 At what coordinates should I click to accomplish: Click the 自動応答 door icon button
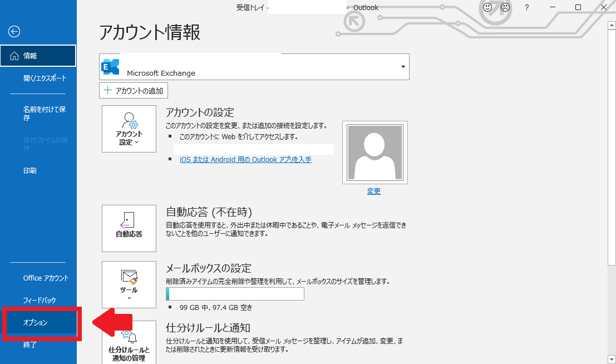129,228
